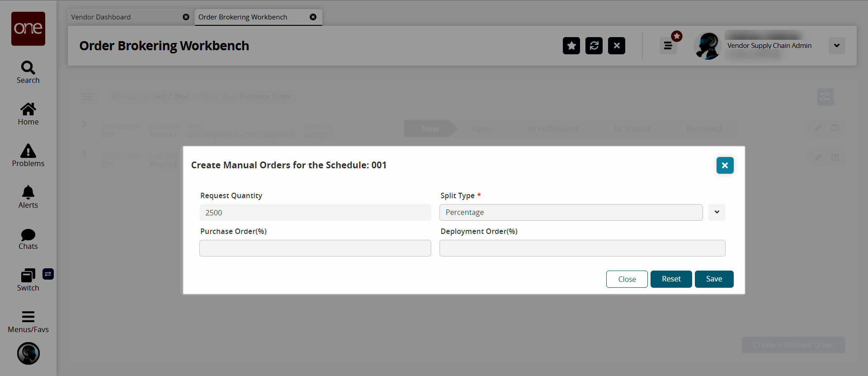
Task: Open column view icon on first line
Action: 835,128
